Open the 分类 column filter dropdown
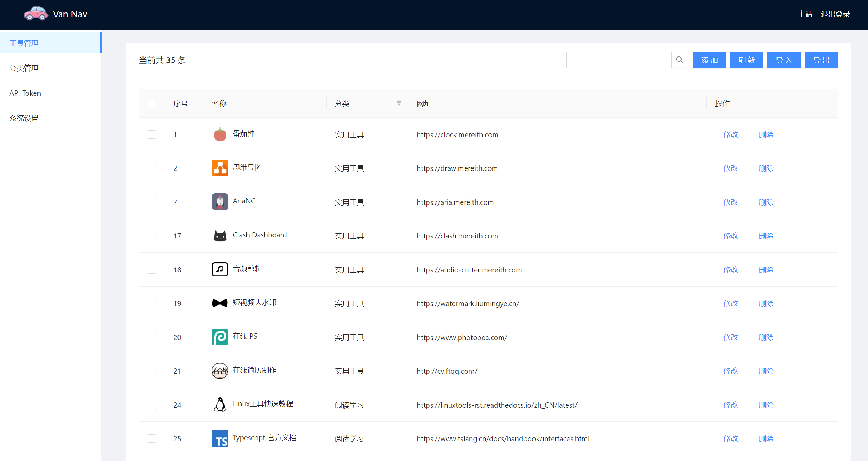This screenshot has width=868, height=461. point(399,103)
